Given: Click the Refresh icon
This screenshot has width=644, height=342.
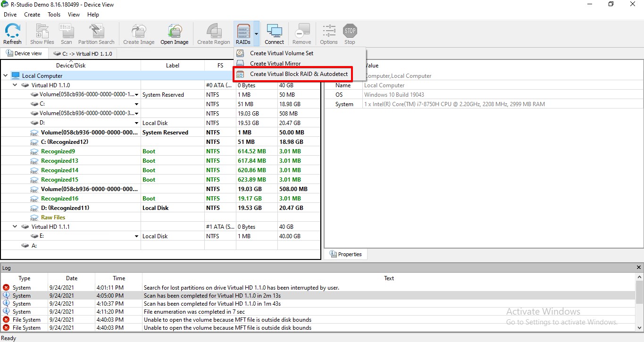Looking at the screenshot, I should pos(12,33).
